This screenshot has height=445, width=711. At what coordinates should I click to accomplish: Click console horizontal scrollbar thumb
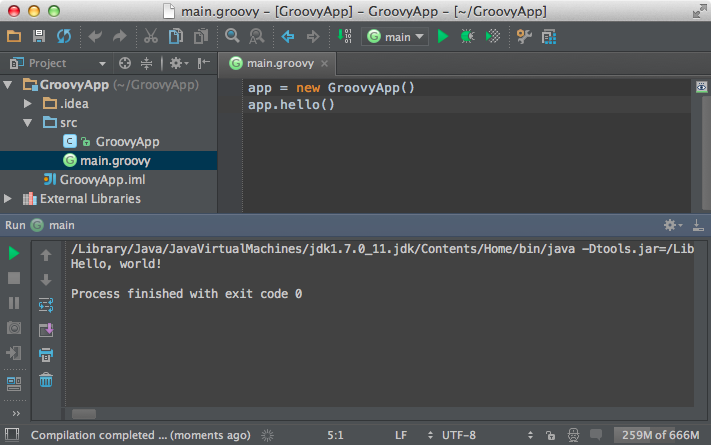coord(84,414)
